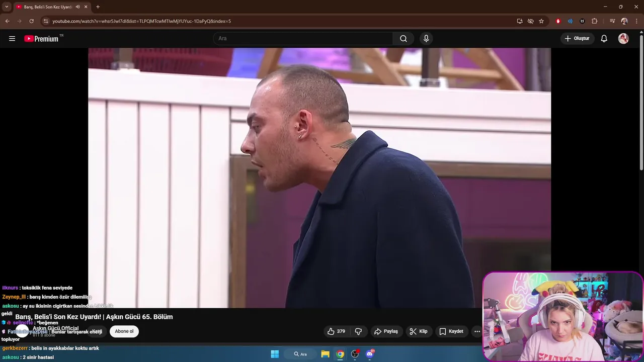Select the Barış, Belis'i Son Kez tab
The image size is (644, 362).
[x=48, y=7]
